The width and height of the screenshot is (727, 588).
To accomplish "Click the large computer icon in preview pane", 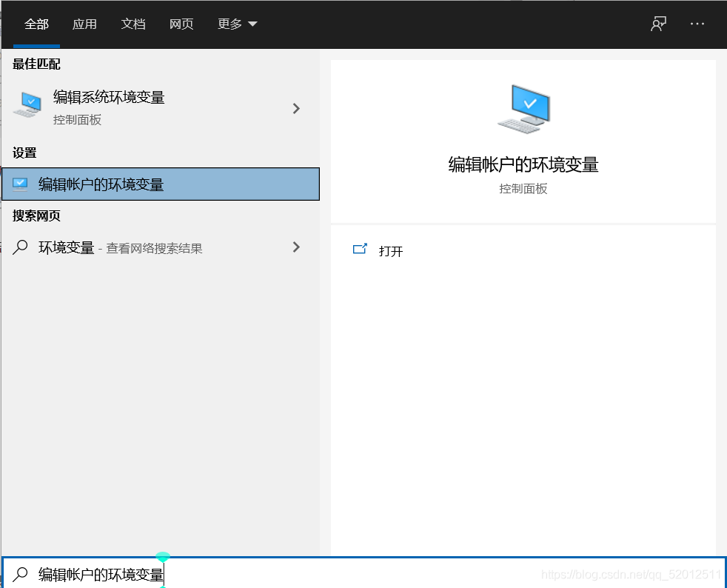I will pyautogui.click(x=523, y=110).
